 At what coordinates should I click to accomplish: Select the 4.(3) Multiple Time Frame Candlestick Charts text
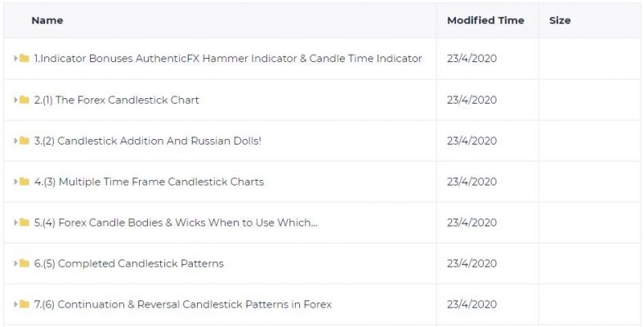pos(149,181)
